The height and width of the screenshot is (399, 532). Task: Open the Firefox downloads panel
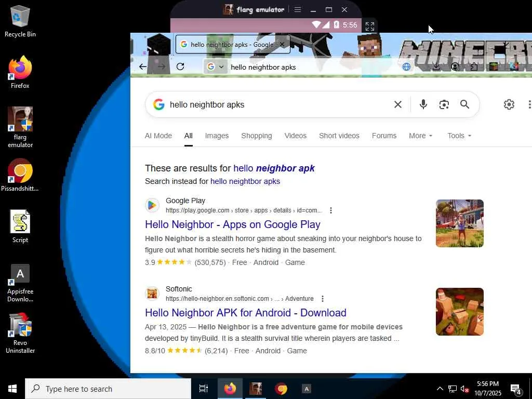[x=436, y=67]
